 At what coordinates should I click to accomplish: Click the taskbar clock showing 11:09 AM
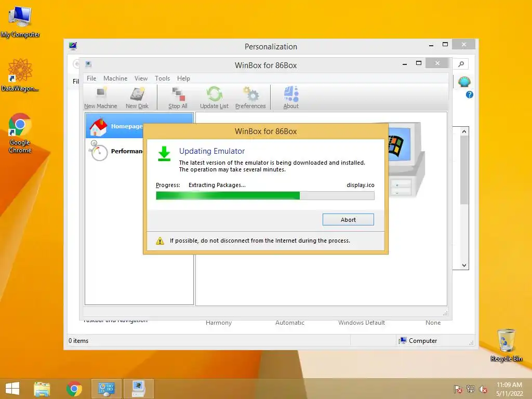[x=509, y=389]
